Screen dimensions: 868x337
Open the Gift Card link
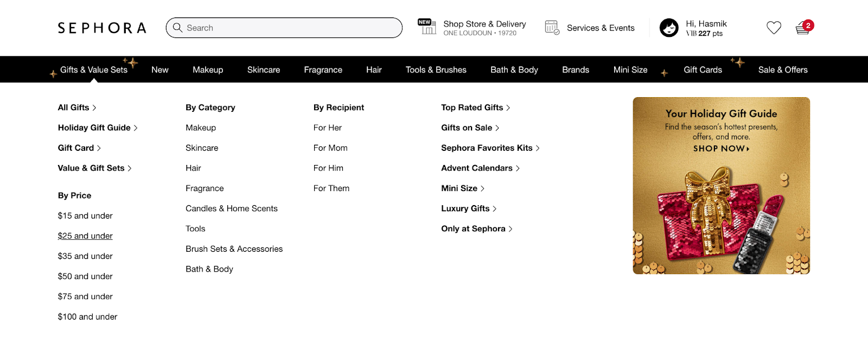click(79, 148)
